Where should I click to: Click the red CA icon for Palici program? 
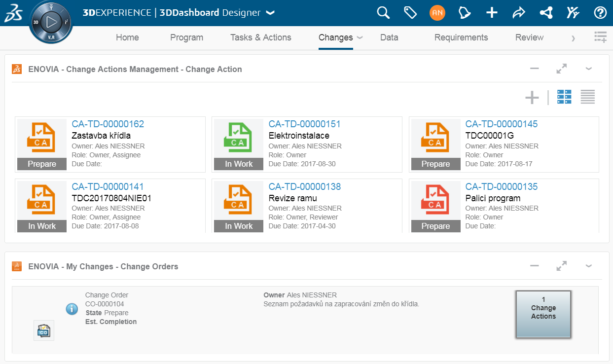435,200
